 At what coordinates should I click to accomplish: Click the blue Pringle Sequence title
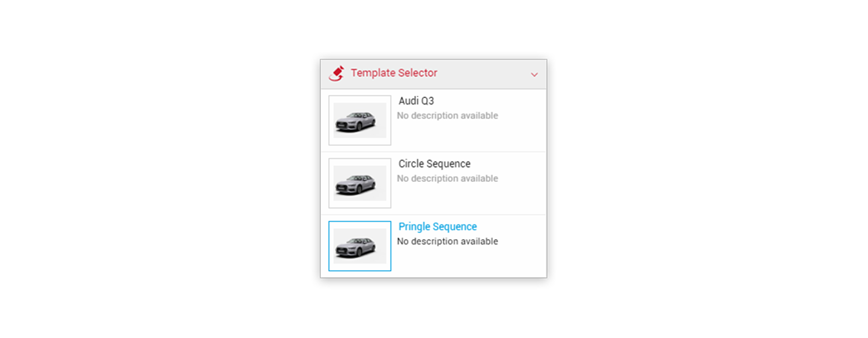[x=437, y=227]
